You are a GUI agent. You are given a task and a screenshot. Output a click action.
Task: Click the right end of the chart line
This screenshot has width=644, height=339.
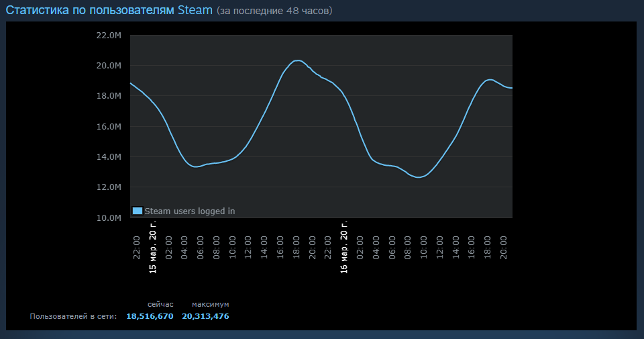[x=511, y=88]
